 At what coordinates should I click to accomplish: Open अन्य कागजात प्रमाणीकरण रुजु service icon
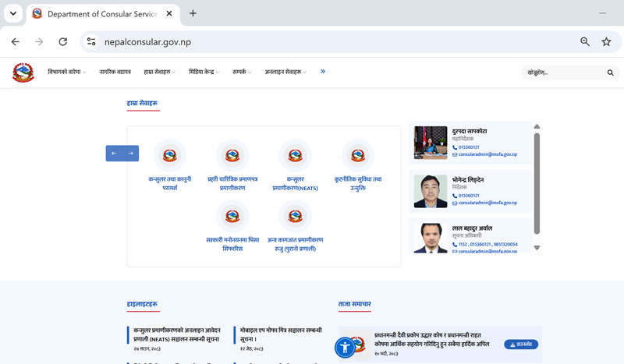click(x=296, y=216)
